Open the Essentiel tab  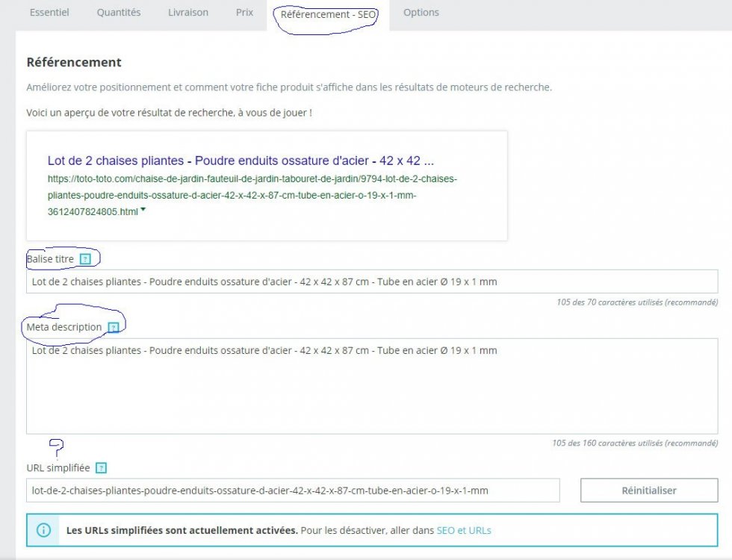click(x=49, y=13)
